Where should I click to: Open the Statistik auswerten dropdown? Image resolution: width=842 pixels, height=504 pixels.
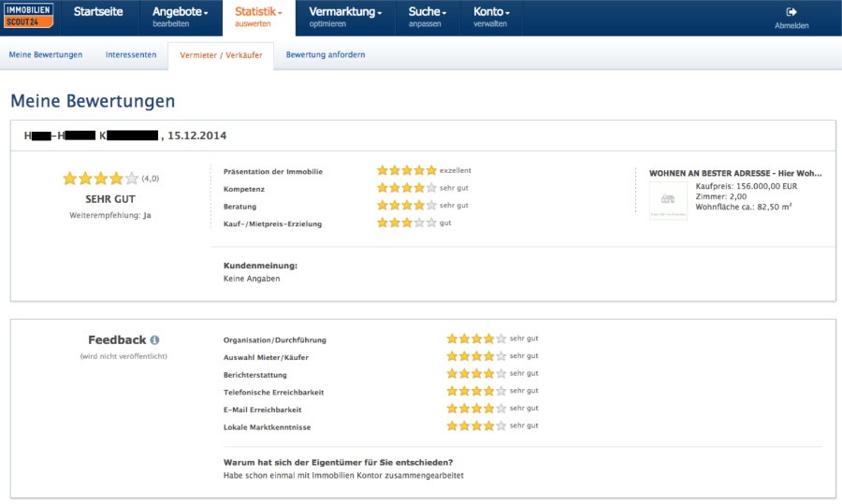click(x=259, y=17)
